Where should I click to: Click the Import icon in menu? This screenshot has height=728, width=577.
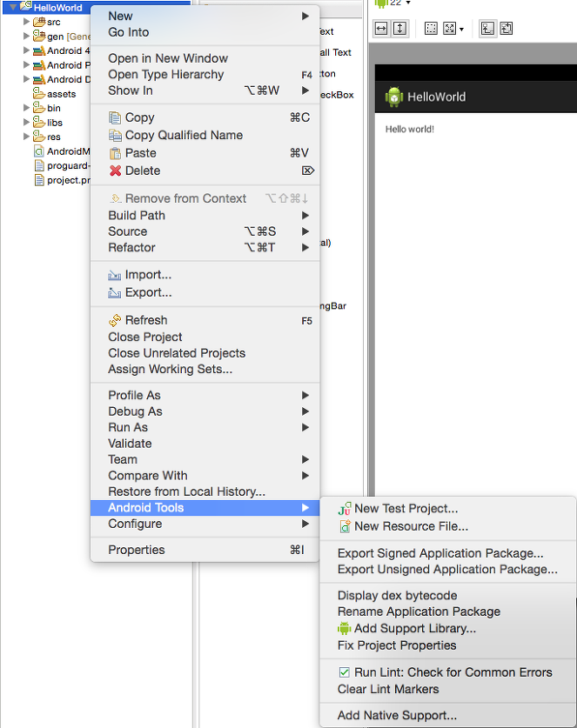point(114,275)
